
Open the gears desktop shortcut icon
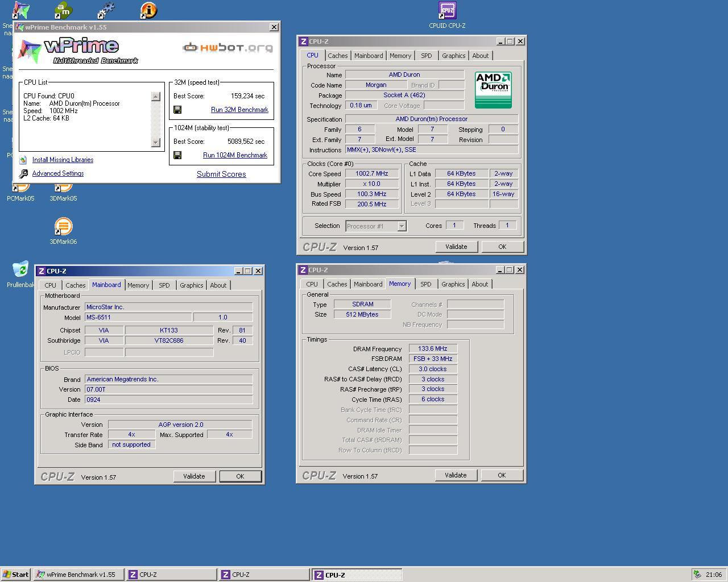pyautogui.click(x=106, y=10)
